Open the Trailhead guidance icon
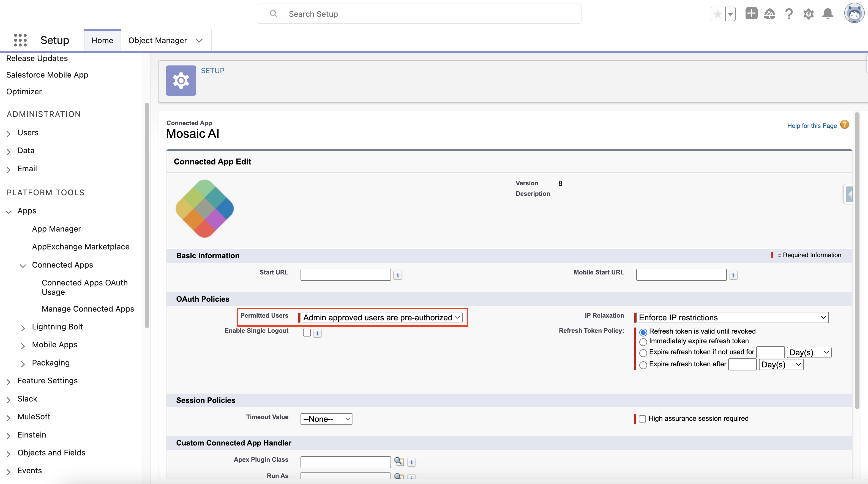 coord(769,14)
